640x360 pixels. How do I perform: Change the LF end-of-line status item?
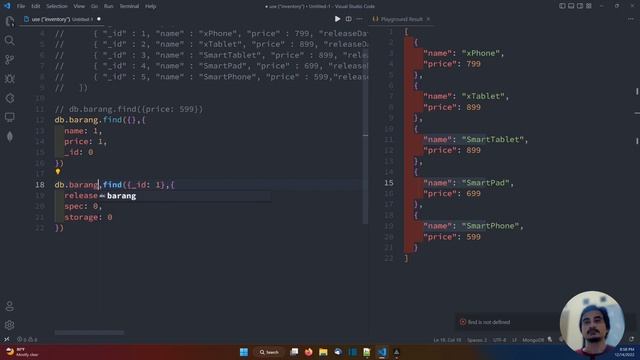point(514,340)
